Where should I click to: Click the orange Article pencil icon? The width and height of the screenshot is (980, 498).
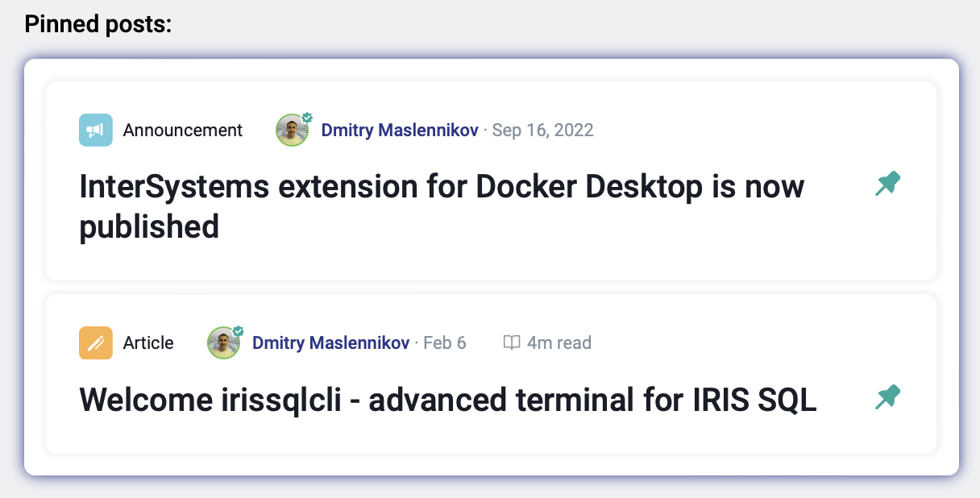(x=95, y=342)
